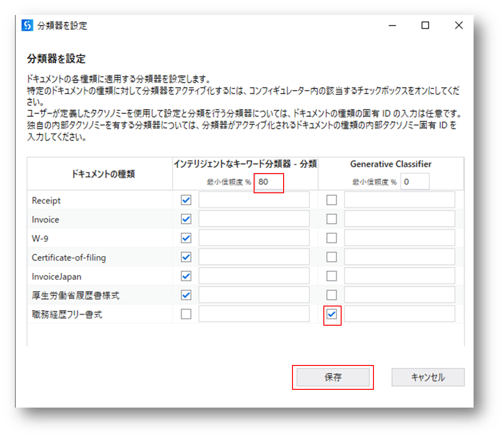Click Generative Classifier ID field for Invoice
504x438 pixels.
click(400, 219)
